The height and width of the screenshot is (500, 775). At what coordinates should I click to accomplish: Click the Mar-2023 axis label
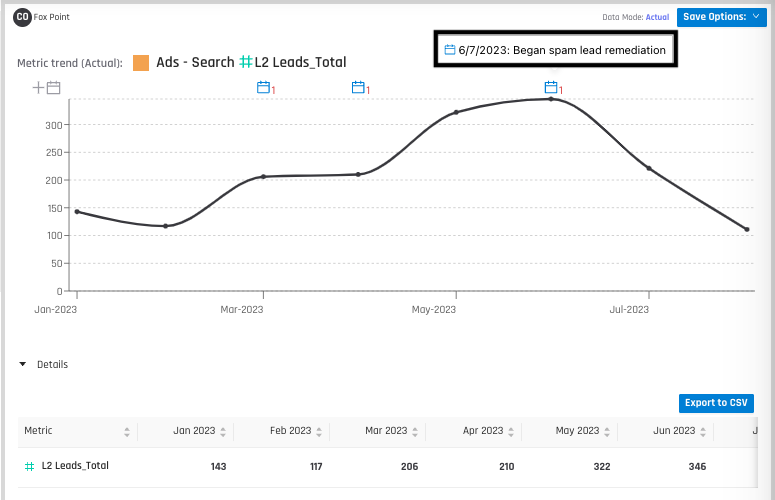(242, 309)
